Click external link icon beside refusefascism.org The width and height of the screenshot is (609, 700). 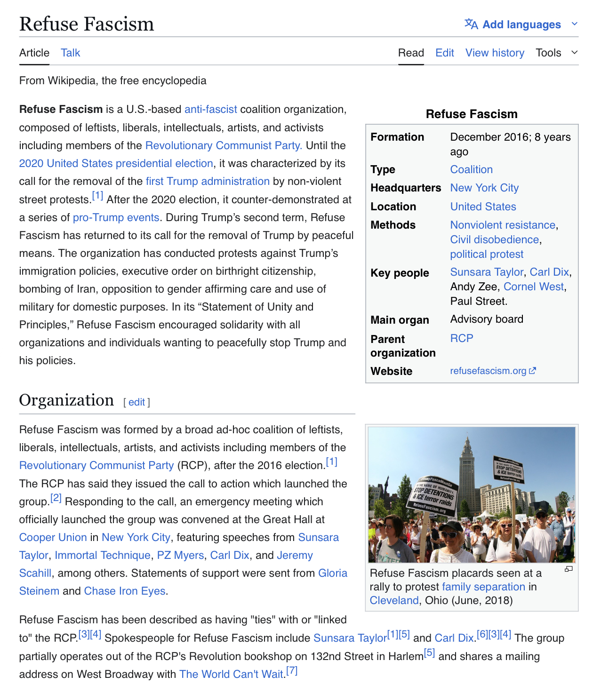pos(532,371)
